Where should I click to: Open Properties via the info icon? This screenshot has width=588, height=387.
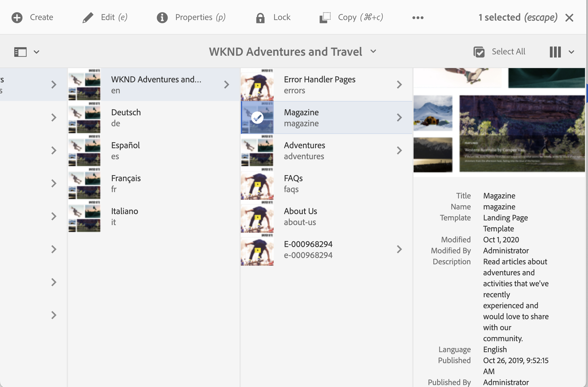click(162, 18)
